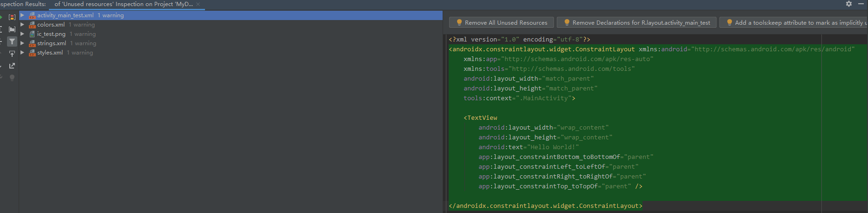This screenshot has height=213, width=868.
Task: Select the activity_main_test.xml row
Action: point(231,15)
